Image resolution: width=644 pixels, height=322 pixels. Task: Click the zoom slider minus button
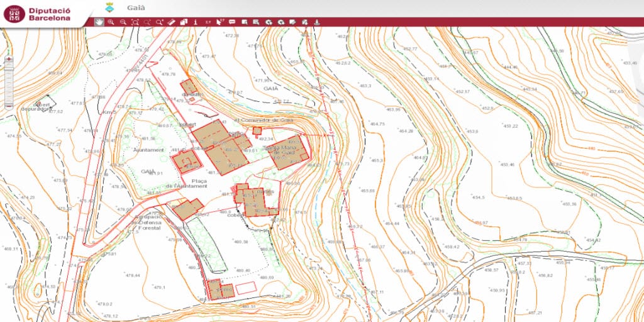9,106
